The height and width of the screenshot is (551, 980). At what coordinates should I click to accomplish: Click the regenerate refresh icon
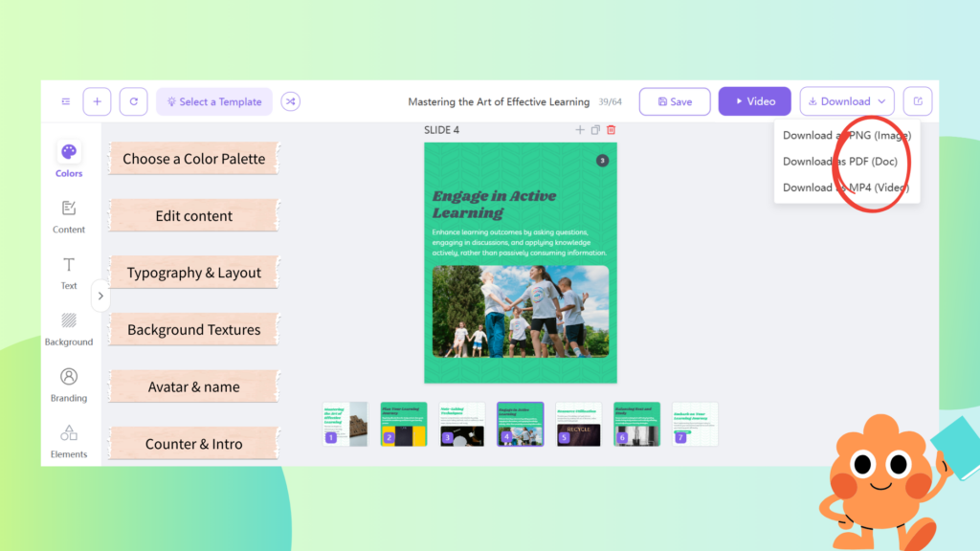tap(134, 101)
